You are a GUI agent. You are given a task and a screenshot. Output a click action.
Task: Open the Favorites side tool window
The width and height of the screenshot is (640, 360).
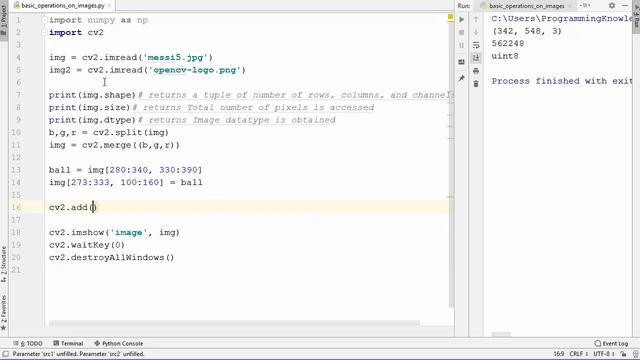tap(4, 312)
